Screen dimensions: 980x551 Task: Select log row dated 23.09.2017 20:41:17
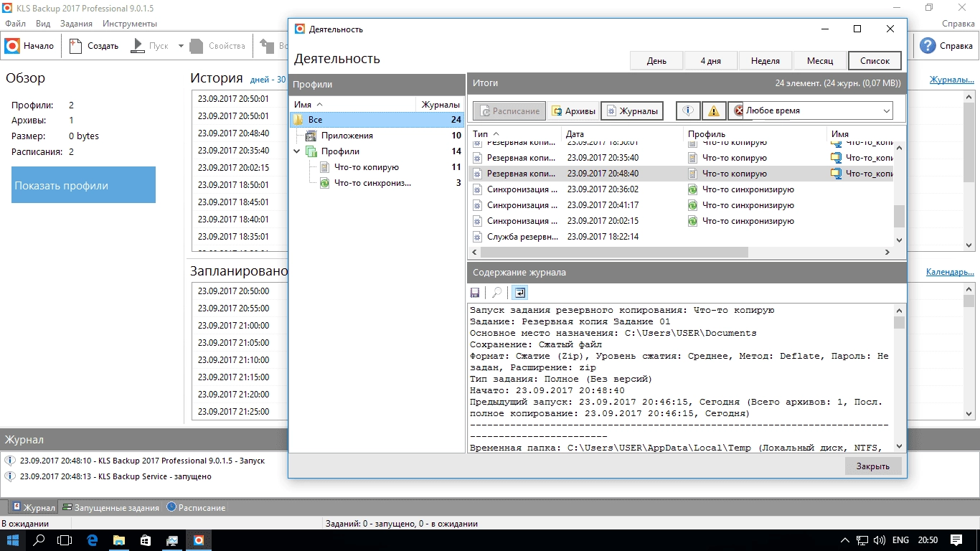pyautogui.click(x=681, y=205)
